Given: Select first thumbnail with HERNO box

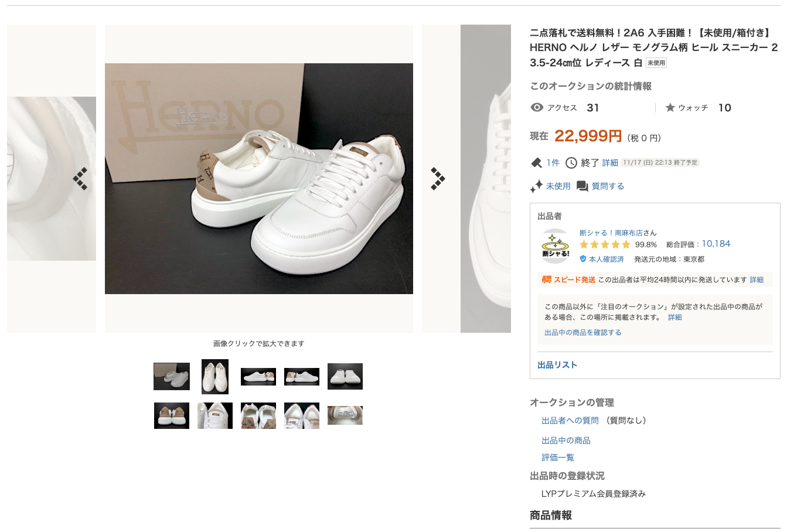Looking at the screenshot, I should (x=172, y=376).
